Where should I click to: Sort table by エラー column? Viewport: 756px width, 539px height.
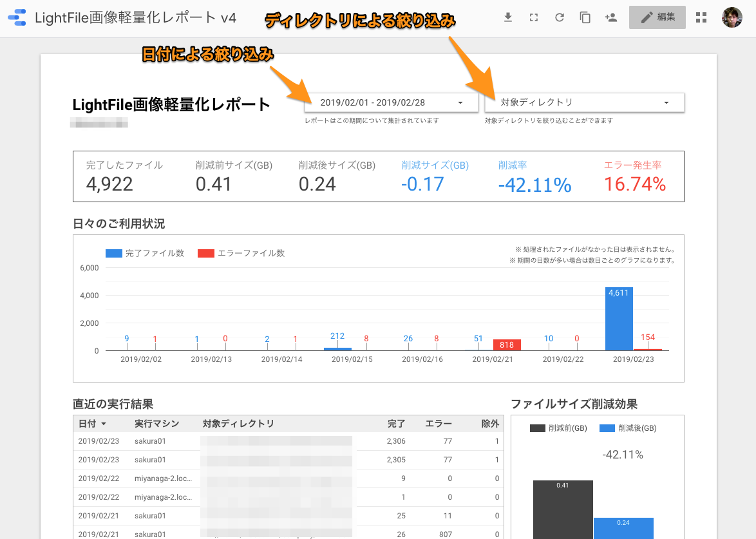coord(439,424)
